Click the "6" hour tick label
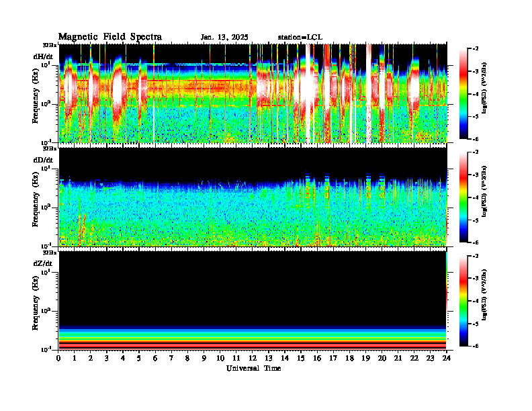Screen dimensions: 532x411 pyautogui.click(x=155, y=359)
